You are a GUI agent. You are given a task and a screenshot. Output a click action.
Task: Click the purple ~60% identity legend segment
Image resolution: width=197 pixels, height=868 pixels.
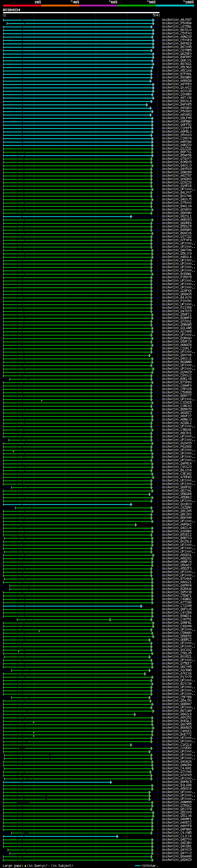point(99,6)
